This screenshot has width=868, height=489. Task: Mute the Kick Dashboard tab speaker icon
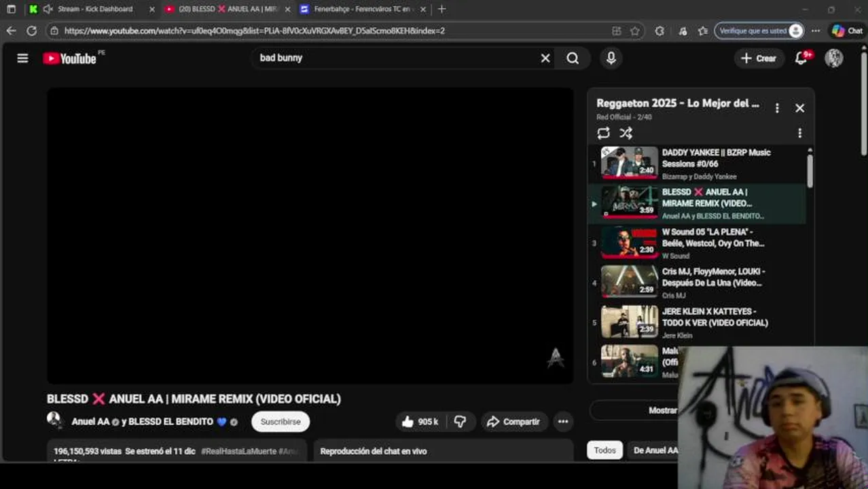48,9
